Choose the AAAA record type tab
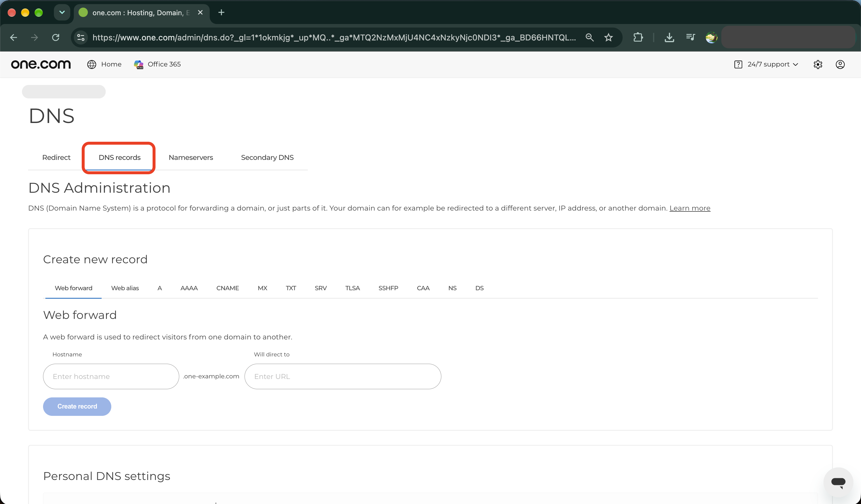The height and width of the screenshot is (504, 861). click(189, 288)
